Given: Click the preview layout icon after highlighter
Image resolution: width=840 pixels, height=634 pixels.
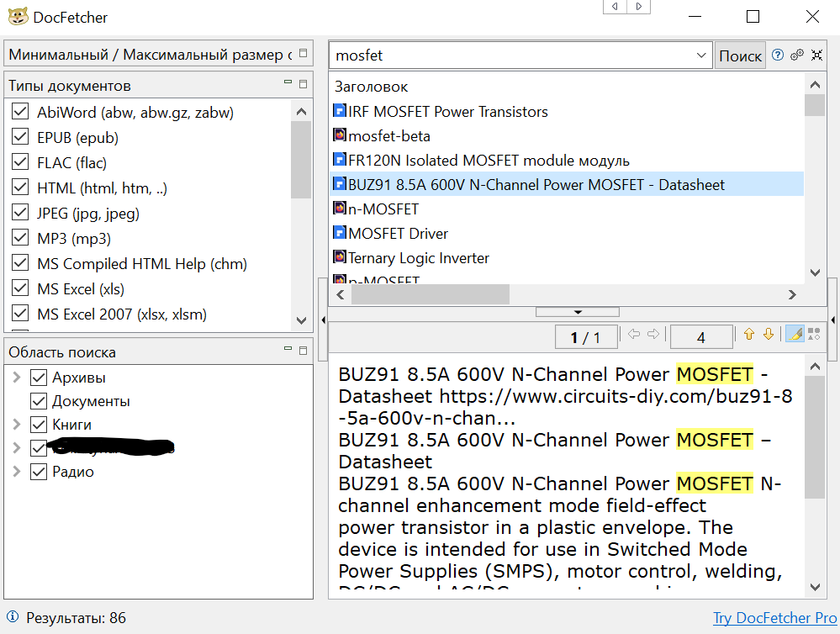Looking at the screenshot, I should pos(814,335).
